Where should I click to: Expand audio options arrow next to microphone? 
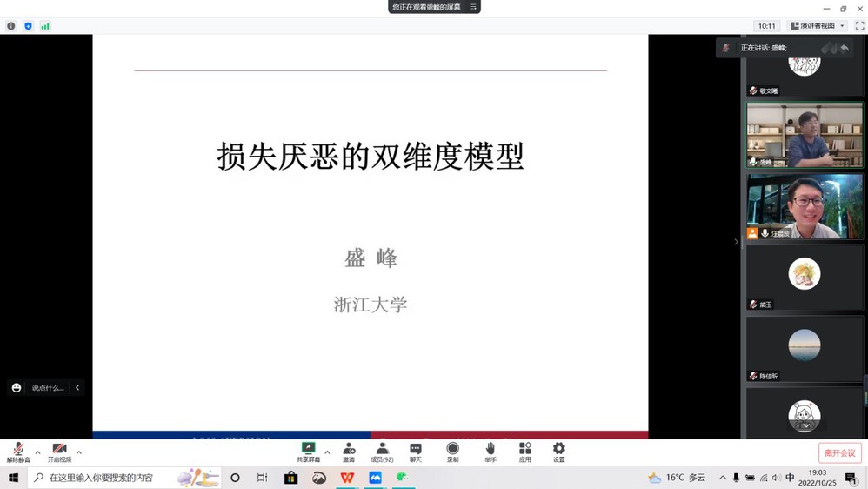click(37, 452)
